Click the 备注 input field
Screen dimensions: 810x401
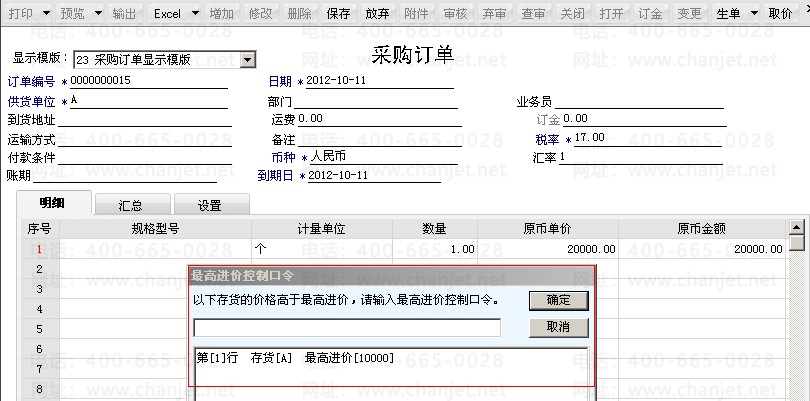pyautogui.click(x=380, y=140)
